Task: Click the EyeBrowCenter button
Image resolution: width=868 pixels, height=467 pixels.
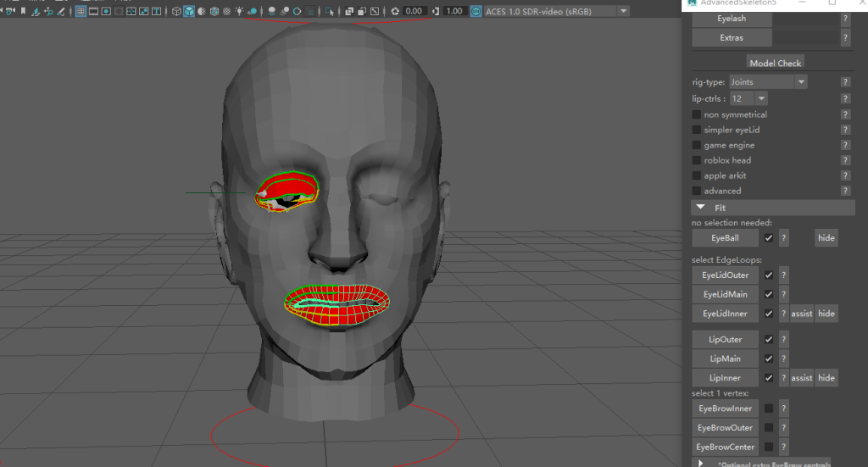Action: point(726,447)
